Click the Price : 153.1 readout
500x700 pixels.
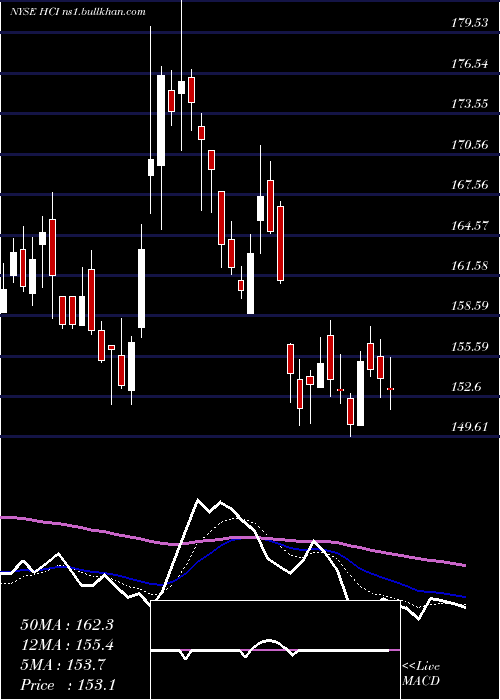click(x=68, y=685)
